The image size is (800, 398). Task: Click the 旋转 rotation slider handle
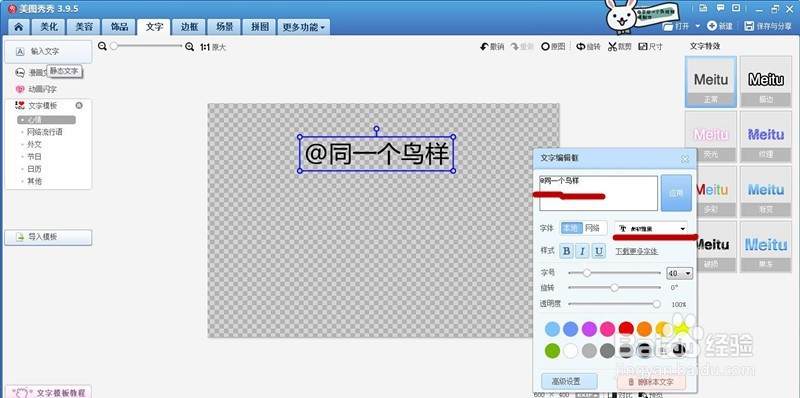[x=614, y=288]
